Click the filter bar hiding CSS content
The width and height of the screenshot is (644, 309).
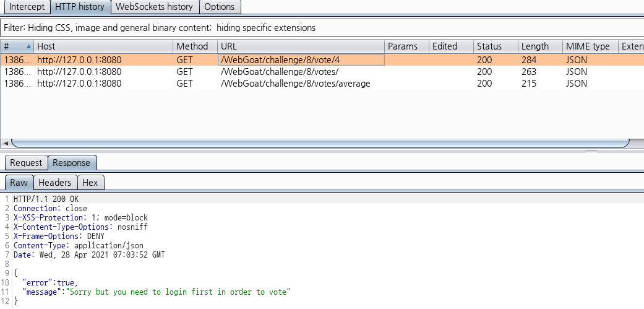pos(160,28)
